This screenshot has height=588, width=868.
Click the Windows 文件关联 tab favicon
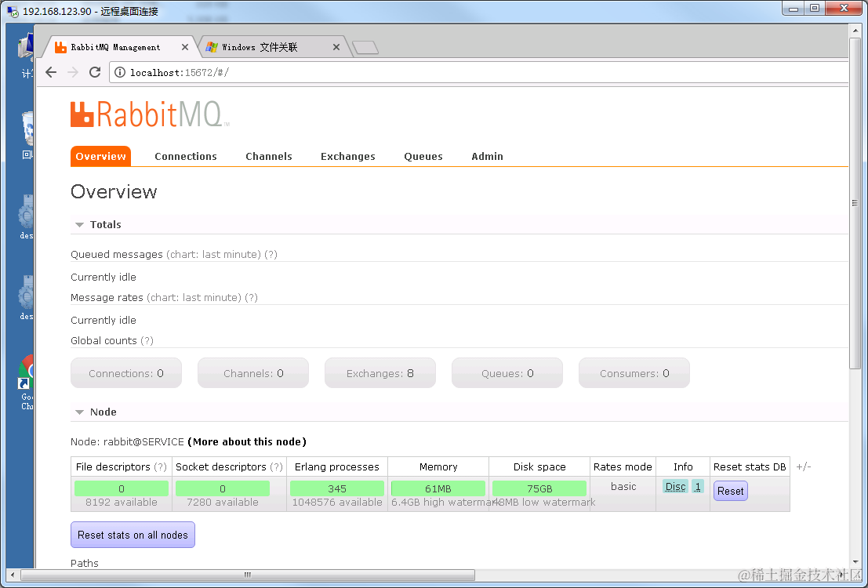[x=212, y=46]
